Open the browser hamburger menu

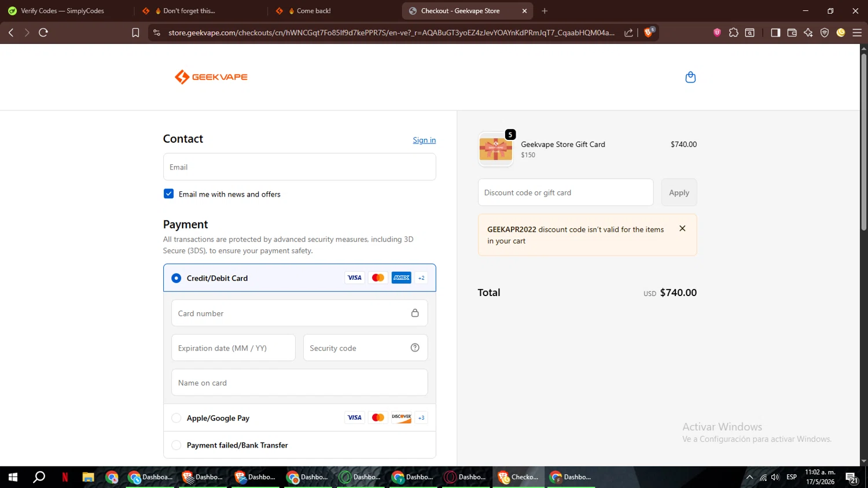[857, 32]
